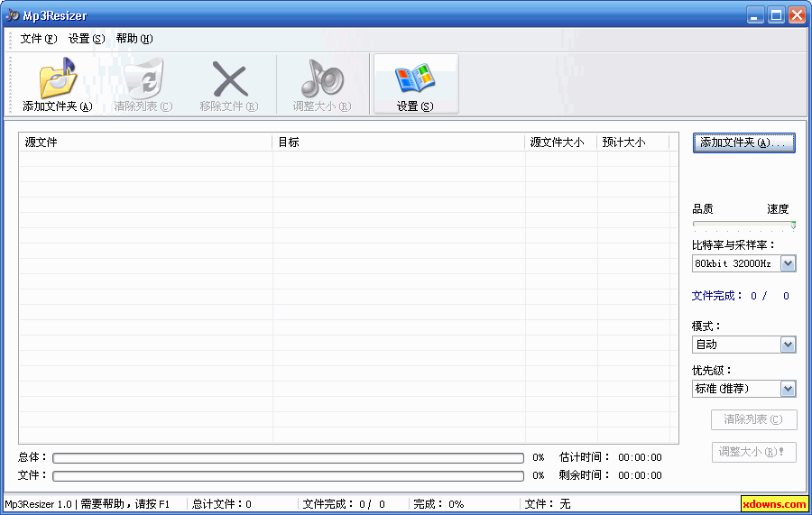Click the Mp3Resizer title bar app icon
Screen dimensions: 812x515
(12, 15)
